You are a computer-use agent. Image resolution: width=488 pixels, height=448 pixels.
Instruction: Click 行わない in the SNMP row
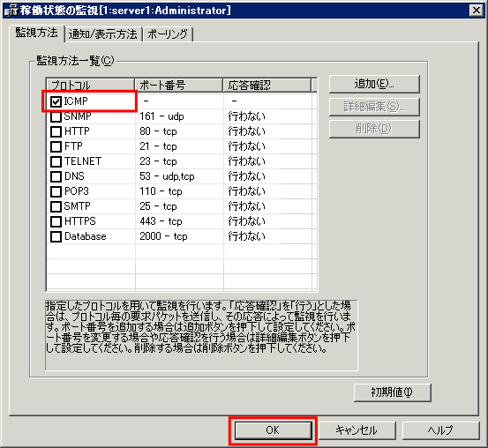tap(246, 116)
